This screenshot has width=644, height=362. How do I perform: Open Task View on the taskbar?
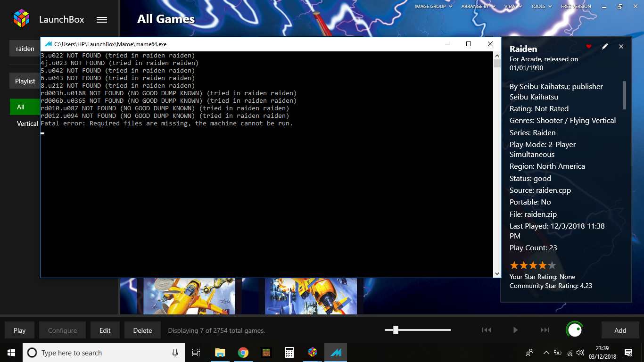(x=196, y=353)
